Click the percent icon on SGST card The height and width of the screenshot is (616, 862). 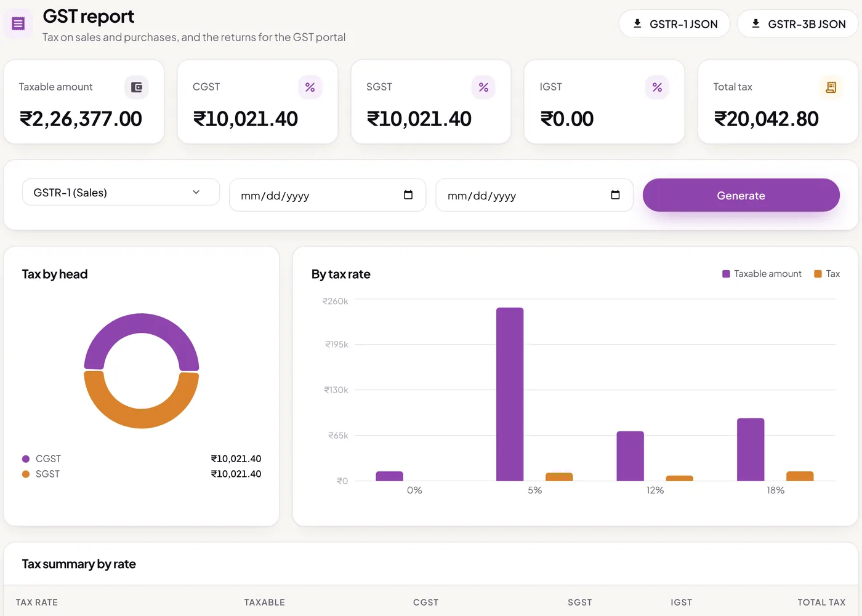click(x=484, y=87)
